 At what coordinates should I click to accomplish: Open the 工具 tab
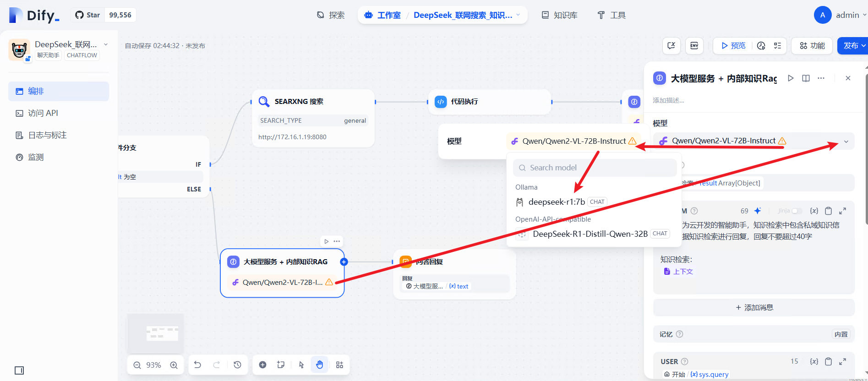611,15
